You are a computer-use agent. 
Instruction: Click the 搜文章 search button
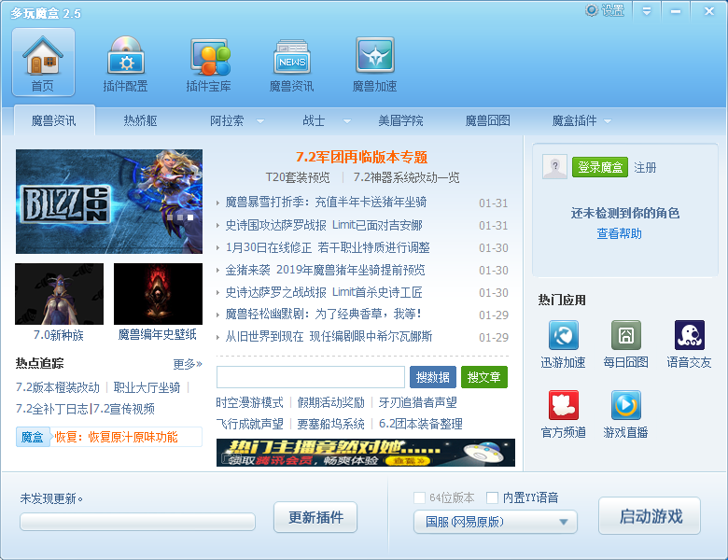484,377
